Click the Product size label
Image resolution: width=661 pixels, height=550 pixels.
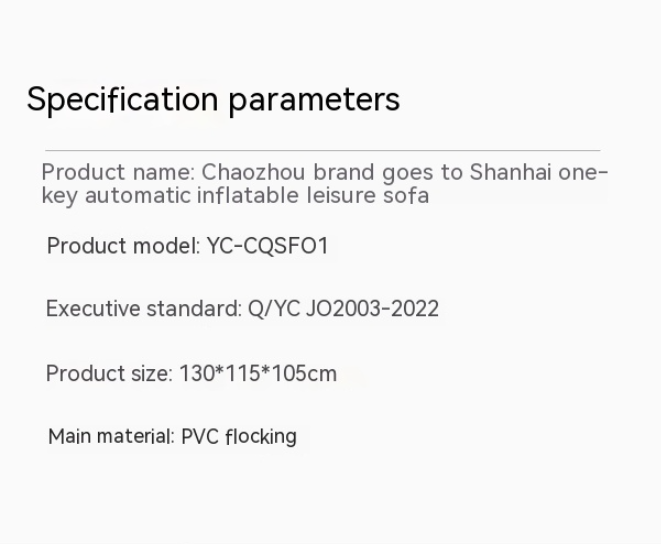pos(109,373)
